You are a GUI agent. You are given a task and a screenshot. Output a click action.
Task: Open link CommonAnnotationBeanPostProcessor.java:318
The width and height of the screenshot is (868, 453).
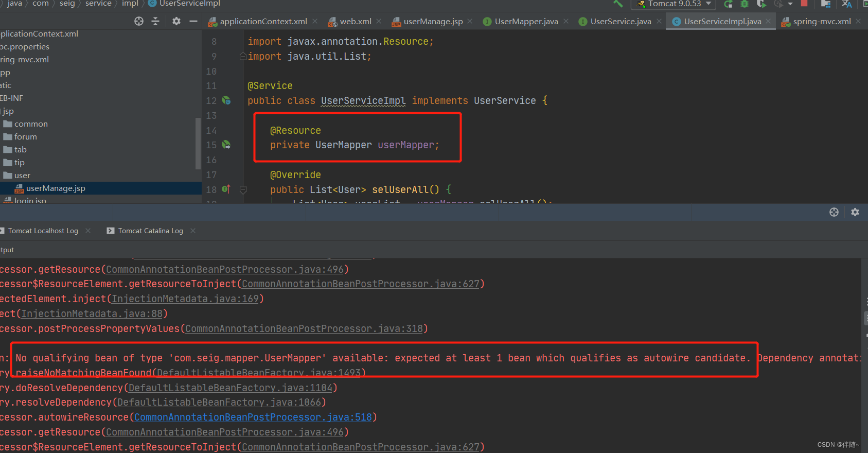[x=304, y=328]
